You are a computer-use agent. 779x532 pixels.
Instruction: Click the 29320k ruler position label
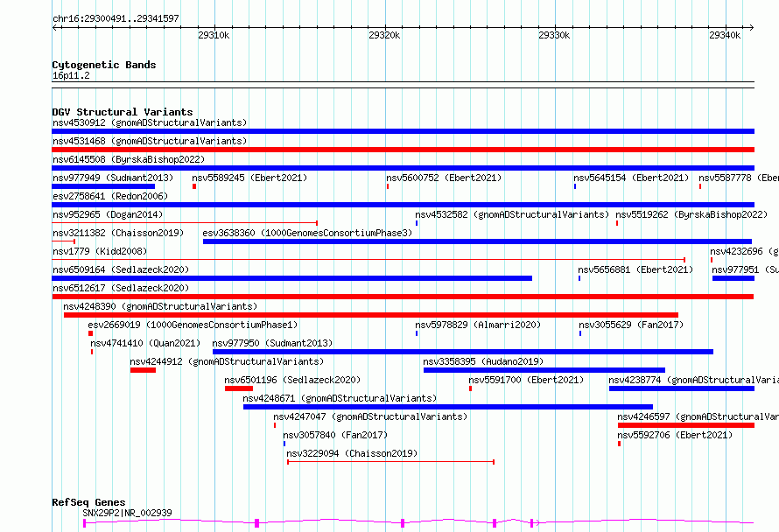click(384, 35)
